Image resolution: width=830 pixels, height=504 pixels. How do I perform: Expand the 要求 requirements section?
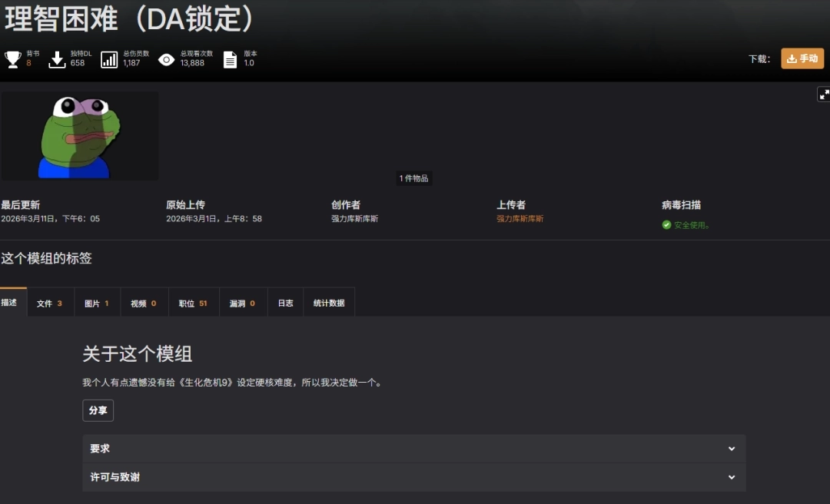coord(413,449)
